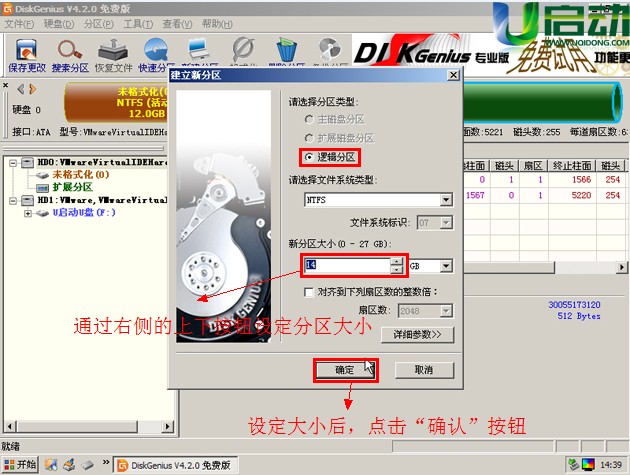Open the file system identifier 07 dropdown
The image size is (630, 475).
(446, 223)
